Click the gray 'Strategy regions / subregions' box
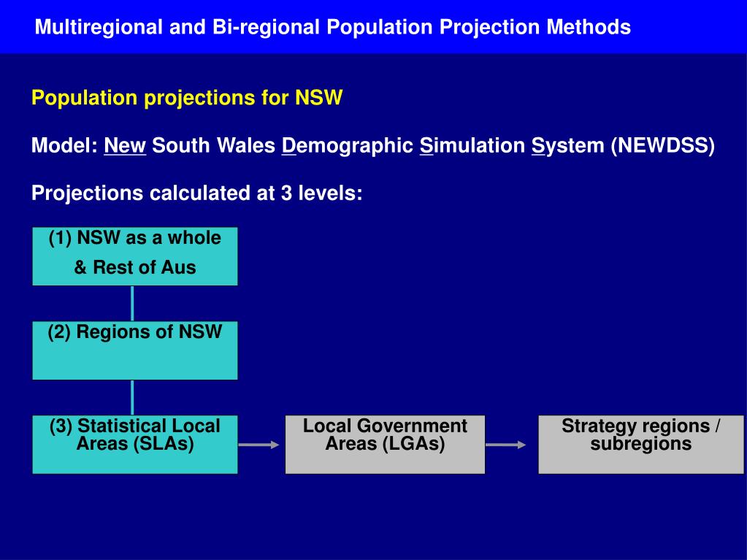 point(641,445)
